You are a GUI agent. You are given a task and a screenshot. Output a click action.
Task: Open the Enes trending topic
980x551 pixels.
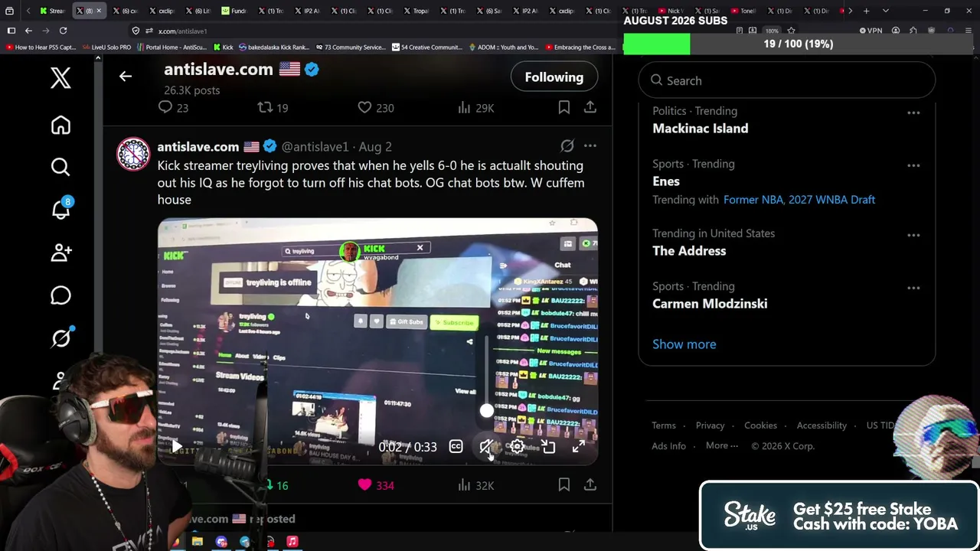666,181
